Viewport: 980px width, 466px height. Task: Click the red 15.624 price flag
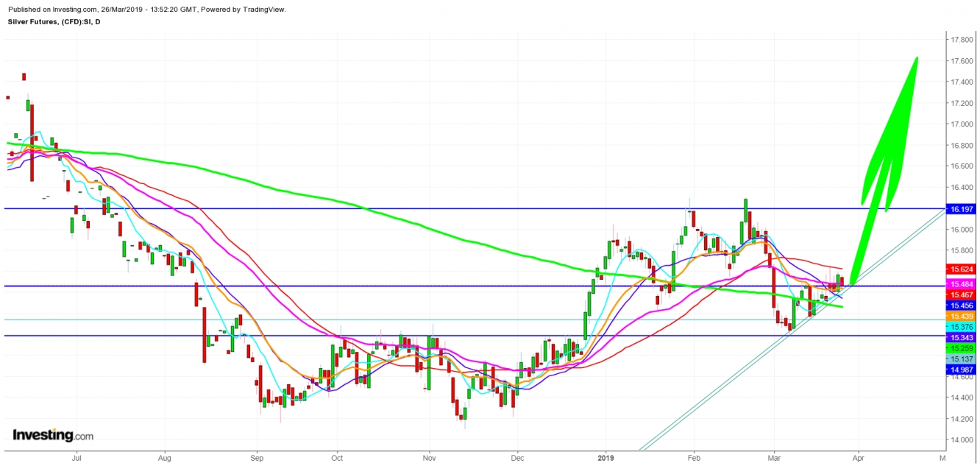[x=960, y=269]
